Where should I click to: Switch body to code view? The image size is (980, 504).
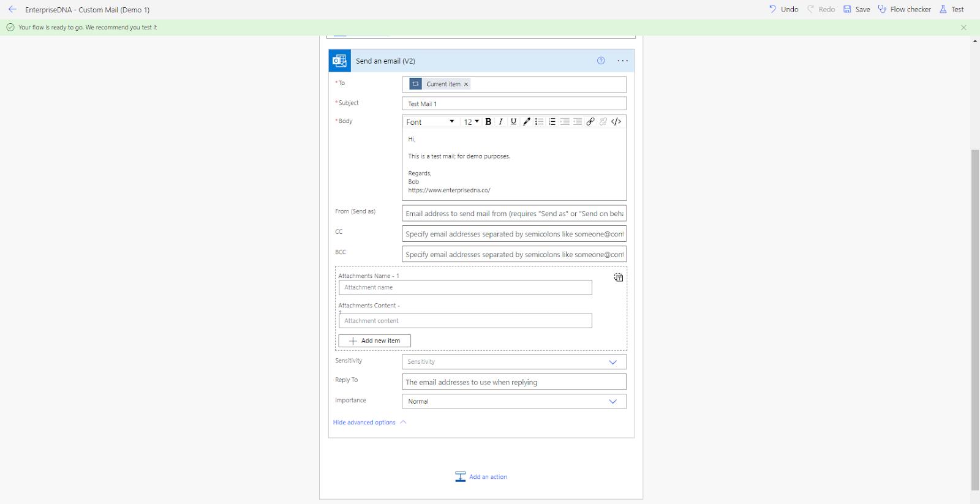click(616, 122)
